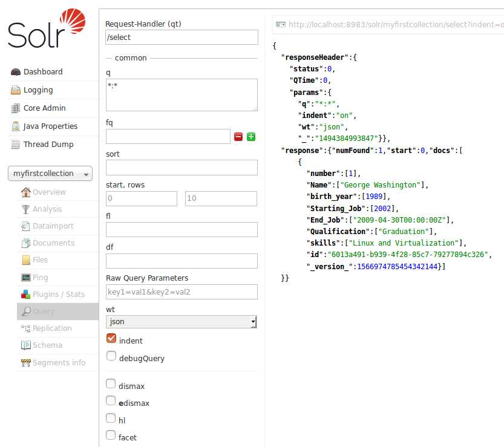Open the Segments info page
504x447 pixels.
(x=59, y=363)
